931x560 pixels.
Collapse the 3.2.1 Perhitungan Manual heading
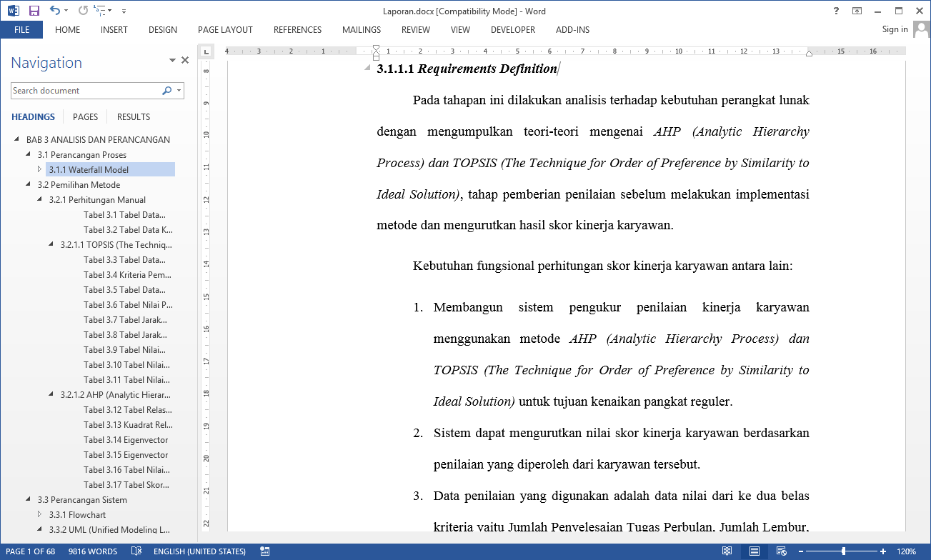pyautogui.click(x=40, y=200)
